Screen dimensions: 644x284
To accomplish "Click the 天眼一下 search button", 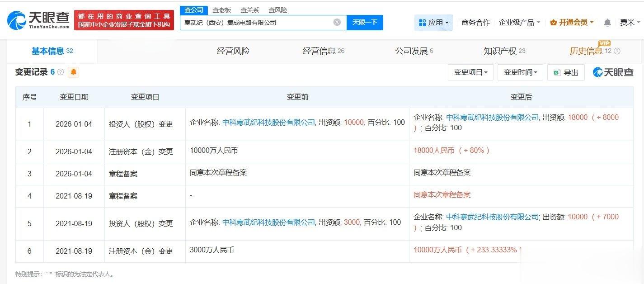I will coord(365,22).
